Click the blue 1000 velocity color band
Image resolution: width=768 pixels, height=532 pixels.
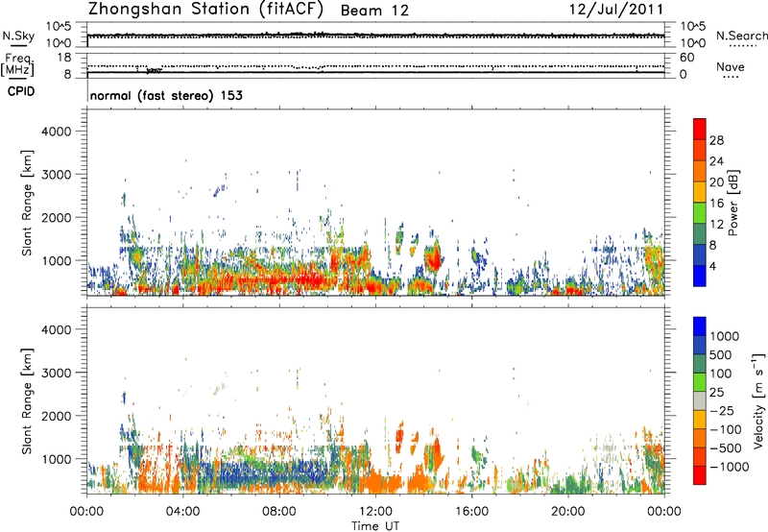point(700,326)
